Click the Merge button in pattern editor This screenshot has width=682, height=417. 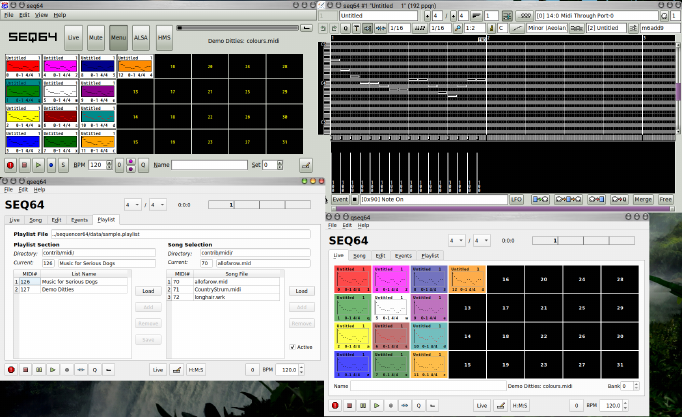[644, 200]
